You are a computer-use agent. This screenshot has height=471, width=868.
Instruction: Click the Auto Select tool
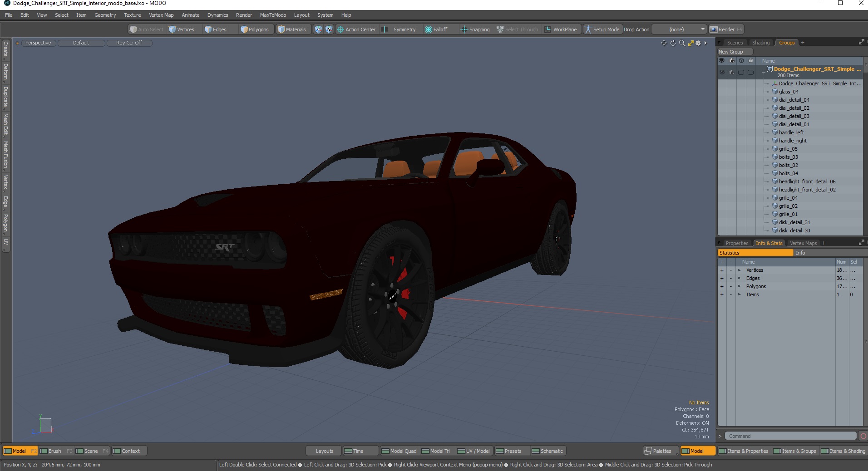(146, 29)
